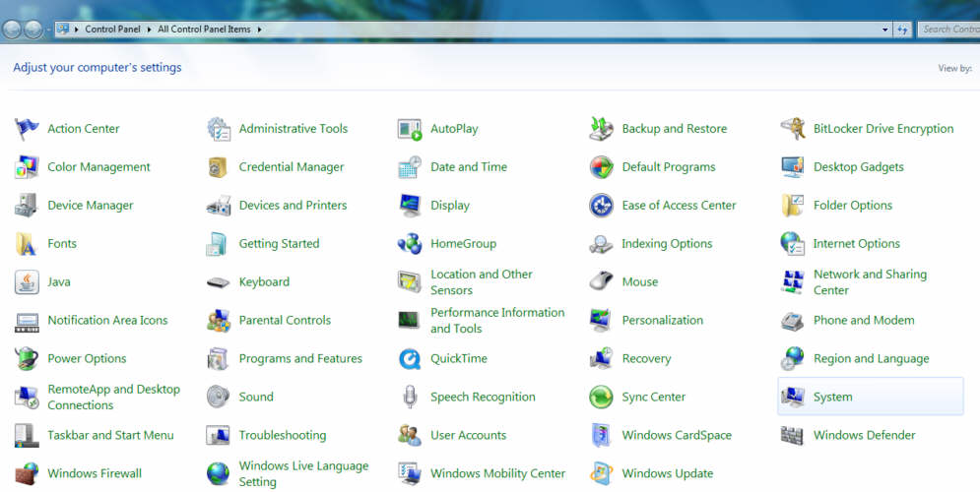Image resolution: width=980 pixels, height=492 pixels.
Task: Open the Windows Mobility Center link
Action: (x=498, y=474)
